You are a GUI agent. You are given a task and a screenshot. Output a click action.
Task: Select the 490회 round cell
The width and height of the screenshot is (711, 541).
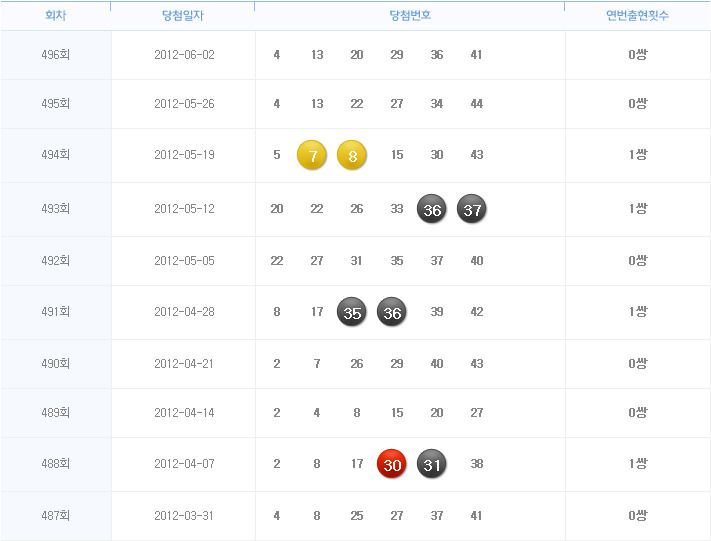[x=56, y=364]
